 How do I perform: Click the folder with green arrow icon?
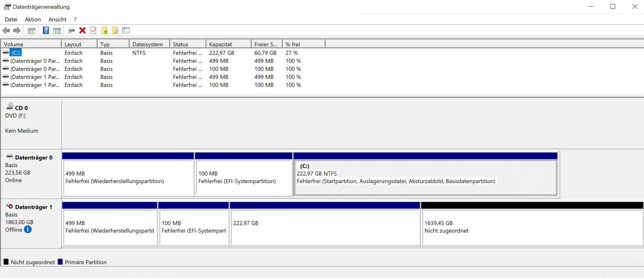(105, 30)
